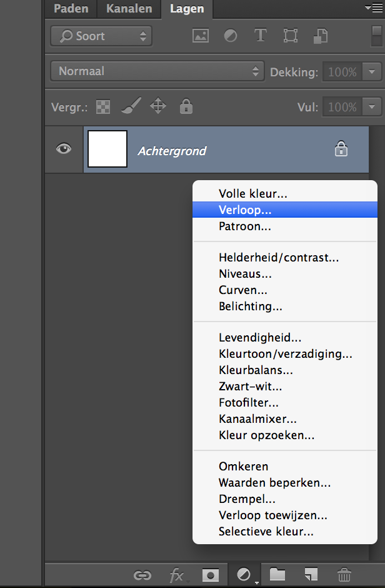The width and height of the screenshot is (385, 588).
Task: Create a new group folder icon
Action: click(277, 574)
